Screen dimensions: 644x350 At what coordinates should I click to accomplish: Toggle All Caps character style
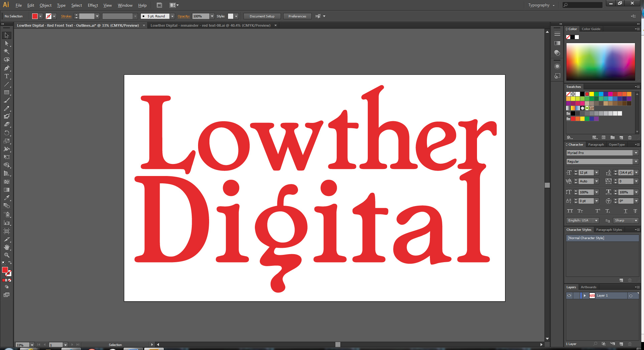[x=570, y=211]
